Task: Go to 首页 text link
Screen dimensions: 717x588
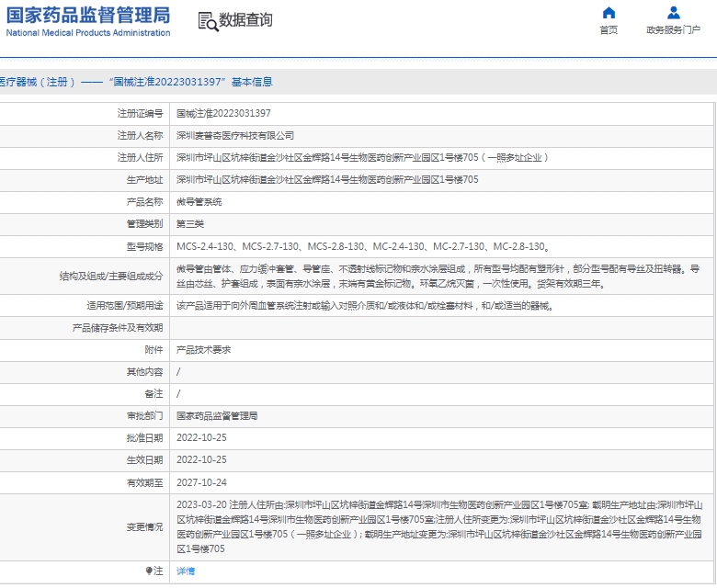Action: (x=609, y=30)
